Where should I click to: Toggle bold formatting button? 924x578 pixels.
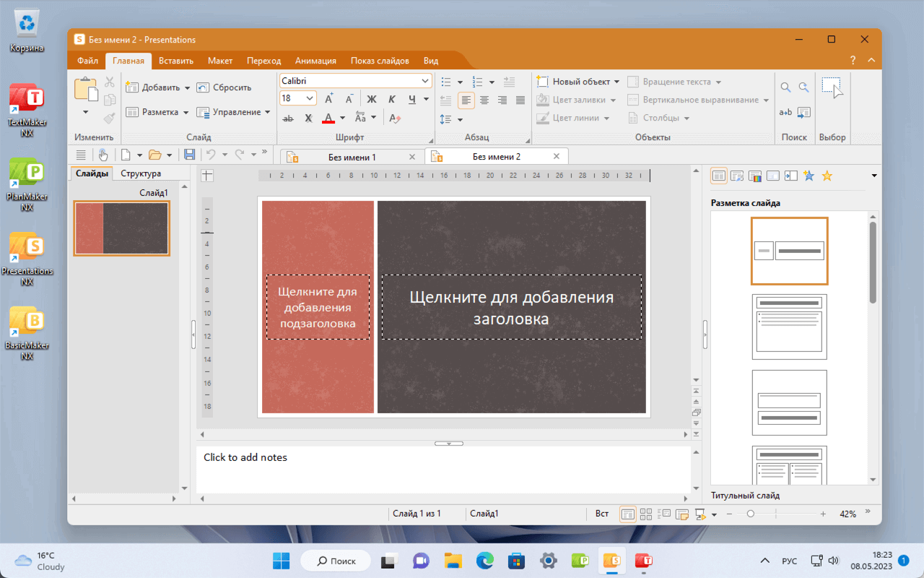[x=372, y=99]
